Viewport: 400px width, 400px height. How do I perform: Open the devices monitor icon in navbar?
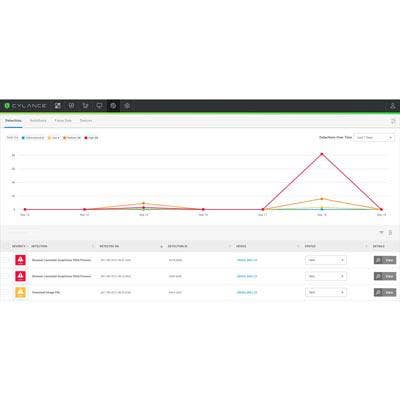point(99,106)
